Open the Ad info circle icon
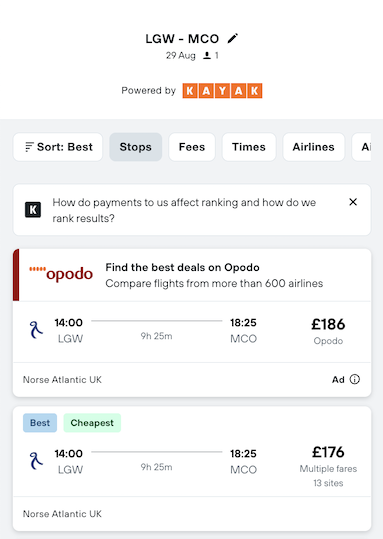This screenshot has width=383, height=539. (x=354, y=379)
